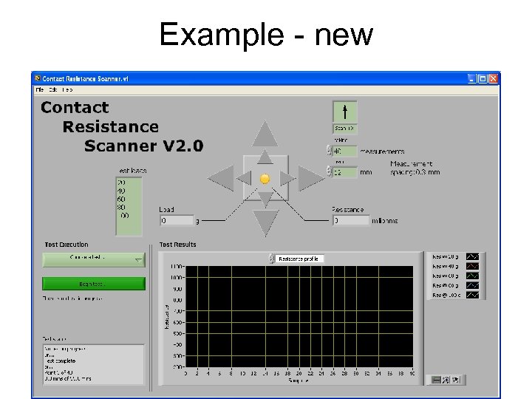The height and width of the screenshot is (399, 532).
Task: Open the Help menu
Action: click(x=67, y=89)
